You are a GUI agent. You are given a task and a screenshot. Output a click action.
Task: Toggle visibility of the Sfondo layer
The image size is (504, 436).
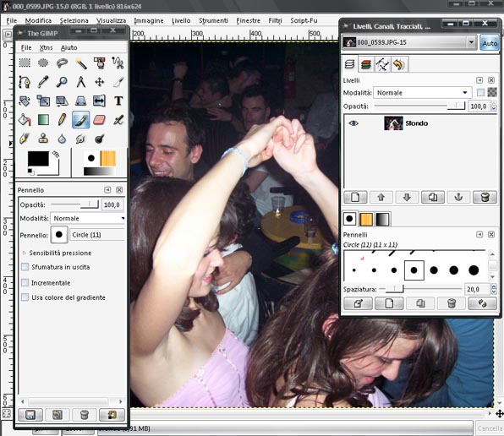point(353,123)
